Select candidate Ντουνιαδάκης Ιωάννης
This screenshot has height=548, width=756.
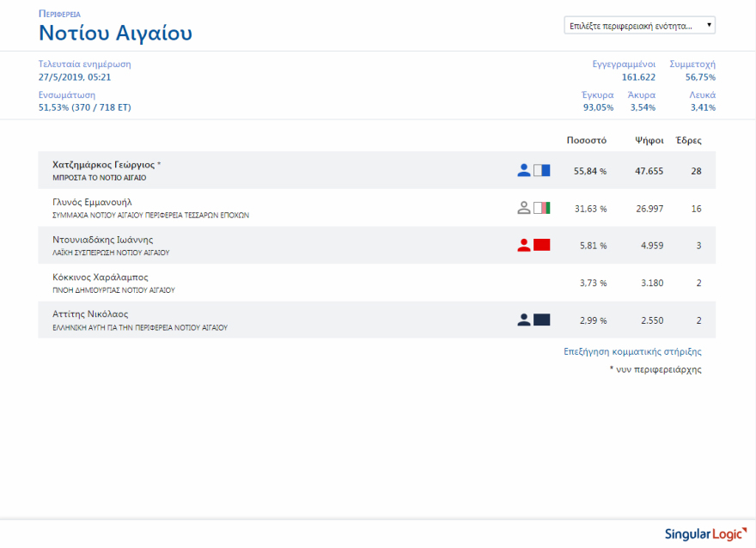(102, 240)
